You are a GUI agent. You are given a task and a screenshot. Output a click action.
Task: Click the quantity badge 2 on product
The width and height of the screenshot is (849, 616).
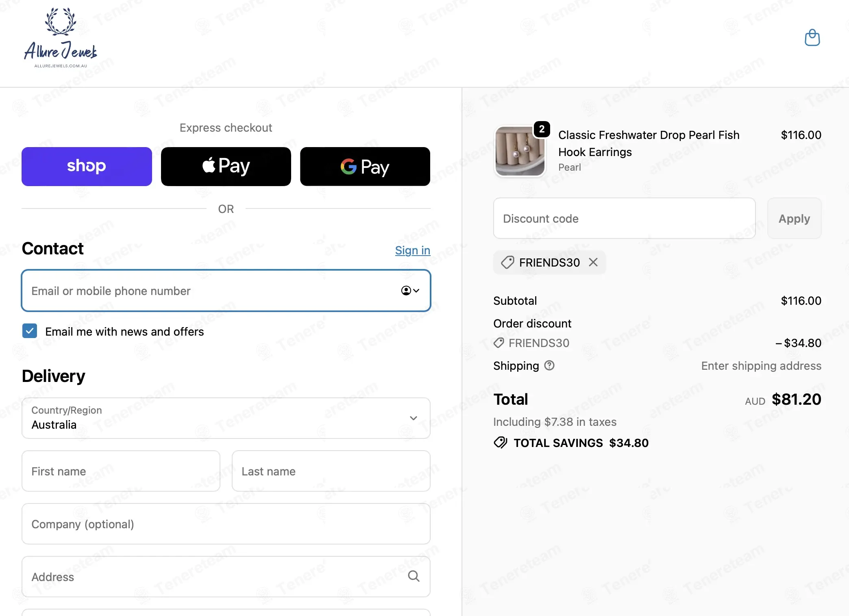(x=542, y=129)
